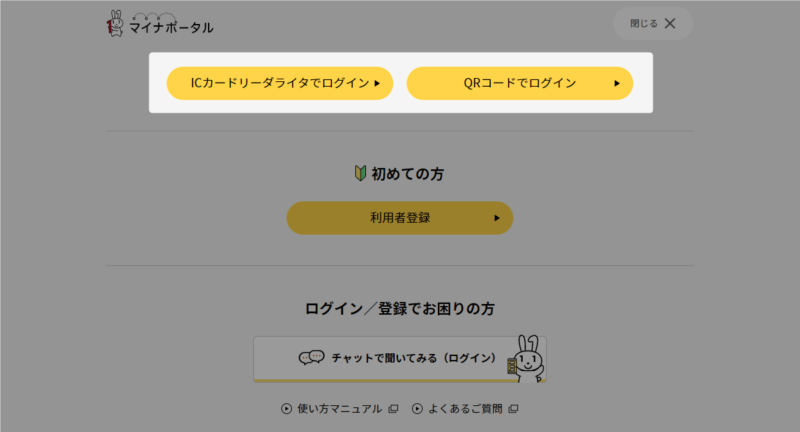Viewport: 800px width, 432px height.
Task: Click the chat speech bubbles icon
Action: (312, 357)
